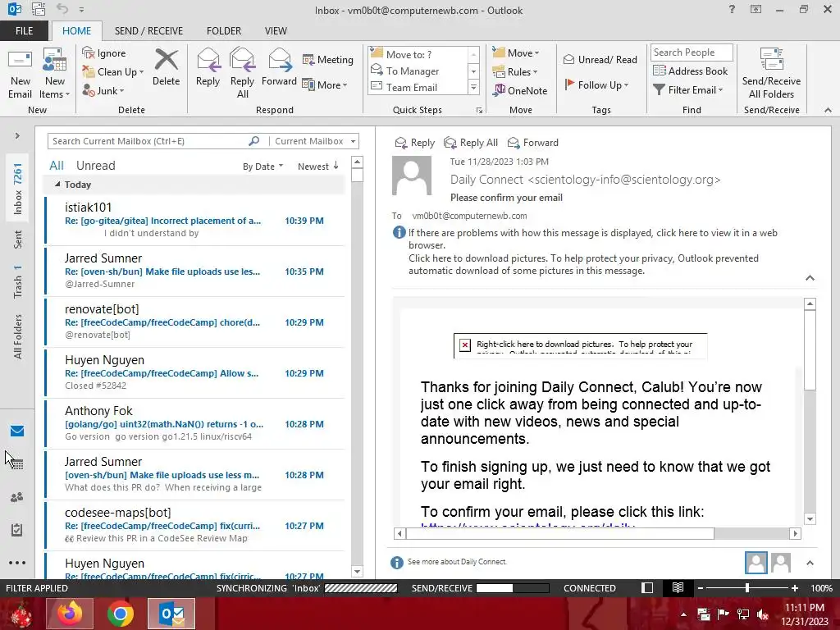Open the Sent folder
Viewport: 840px width, 630px height.
[x=18, y=240]
